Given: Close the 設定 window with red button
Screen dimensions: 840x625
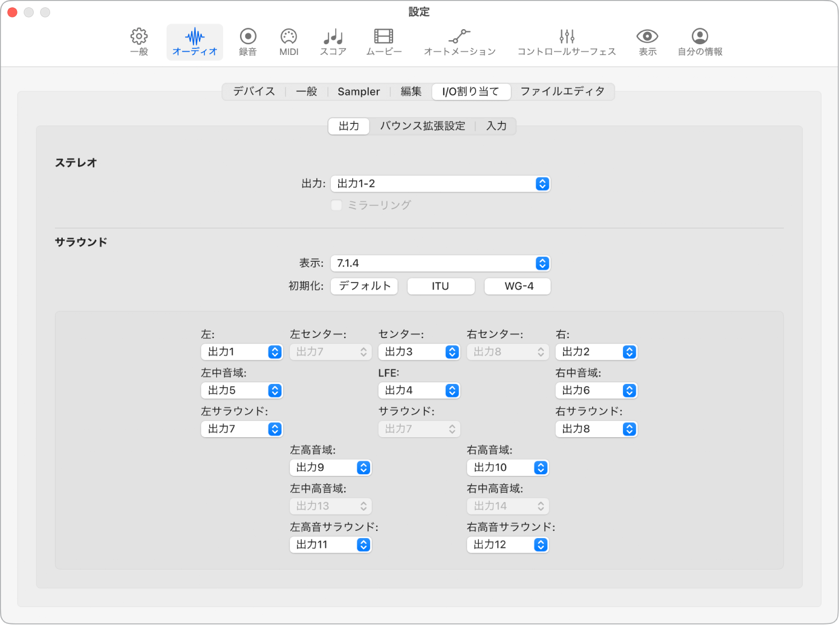Looking at the screenshot, I should click(12, 12).
